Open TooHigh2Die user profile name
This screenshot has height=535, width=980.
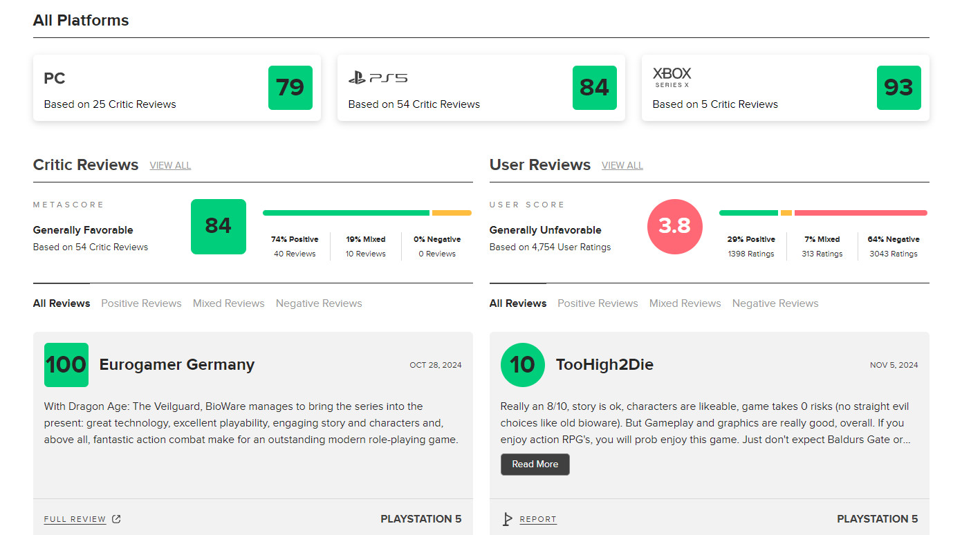point(604,365)
